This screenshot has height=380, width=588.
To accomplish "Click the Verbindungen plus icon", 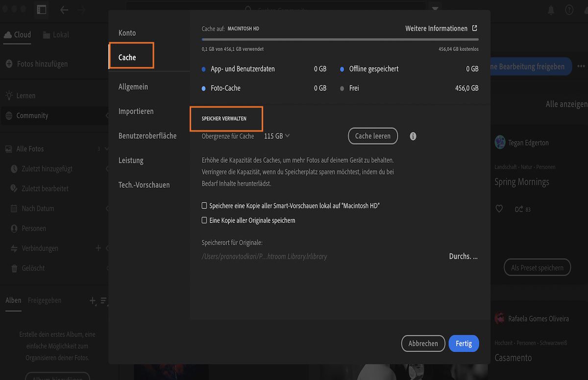I will click(98, 248).
